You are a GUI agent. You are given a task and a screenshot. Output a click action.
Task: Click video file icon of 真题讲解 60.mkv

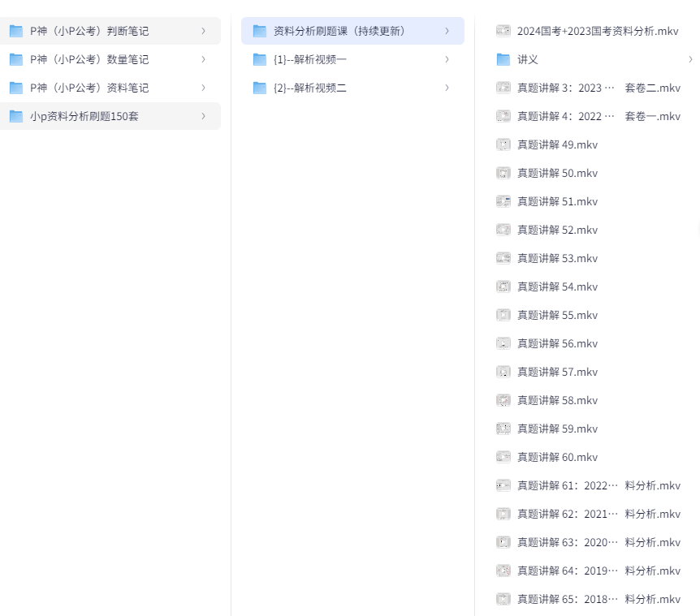(x=503, y=457)
